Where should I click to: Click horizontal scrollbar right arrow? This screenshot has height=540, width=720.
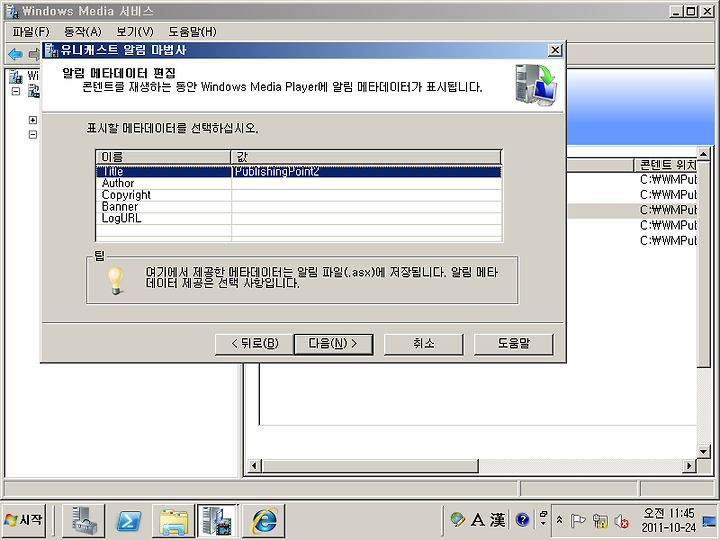click(x=688, y=466)
